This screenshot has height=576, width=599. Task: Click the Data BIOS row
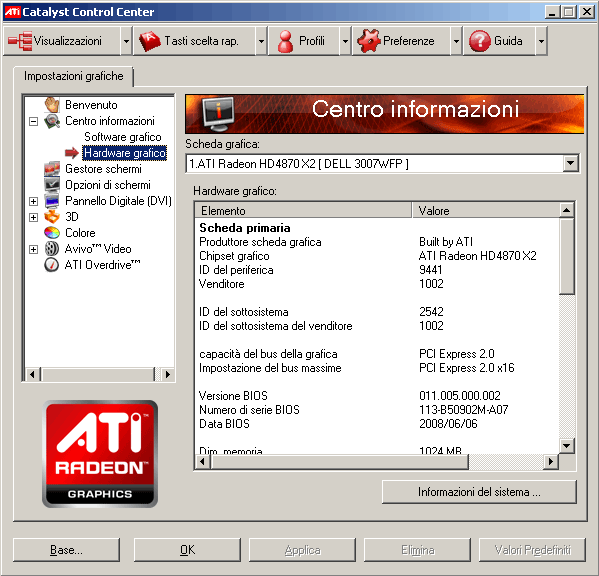377,424
